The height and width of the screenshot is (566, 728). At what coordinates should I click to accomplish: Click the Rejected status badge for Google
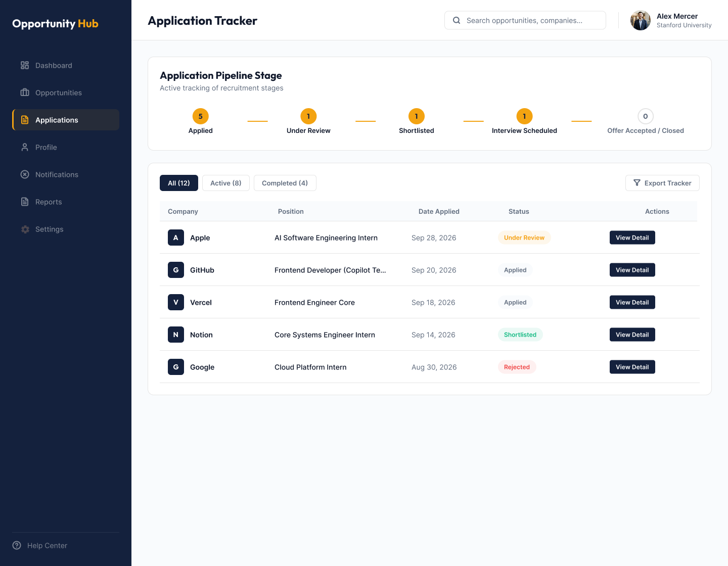[517, 367]
